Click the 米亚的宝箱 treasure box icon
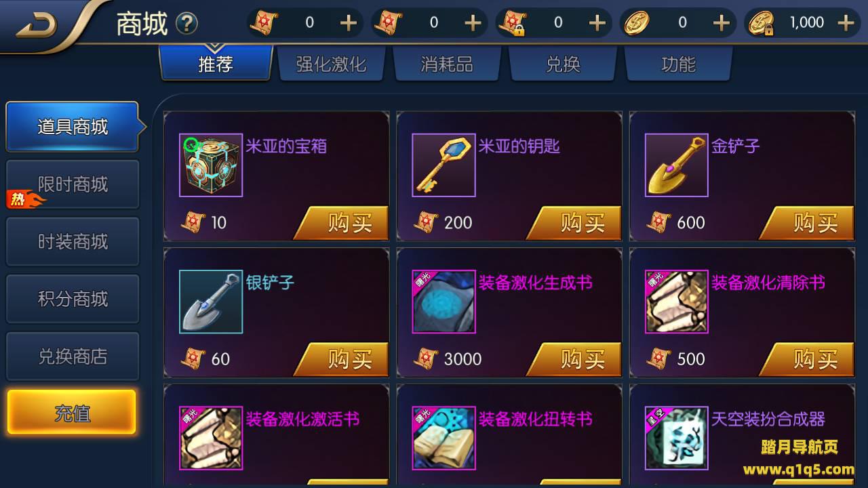The height and width of the screenshot is (488, 868). tap(211, 165)
